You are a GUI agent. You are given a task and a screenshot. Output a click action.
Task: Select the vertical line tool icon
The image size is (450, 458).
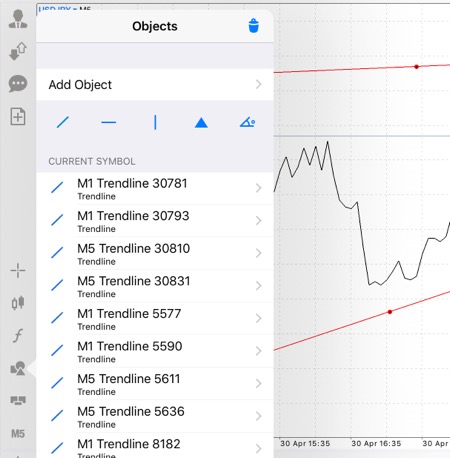(155, 122)
